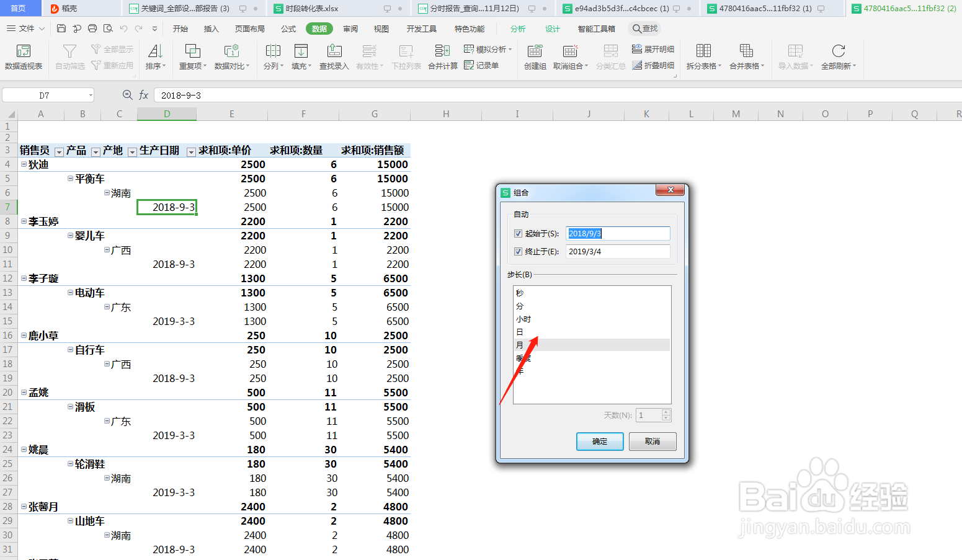Select column D header
This screenshot has height=560, width=962.
pyautogui.click(x=167, y=113)
